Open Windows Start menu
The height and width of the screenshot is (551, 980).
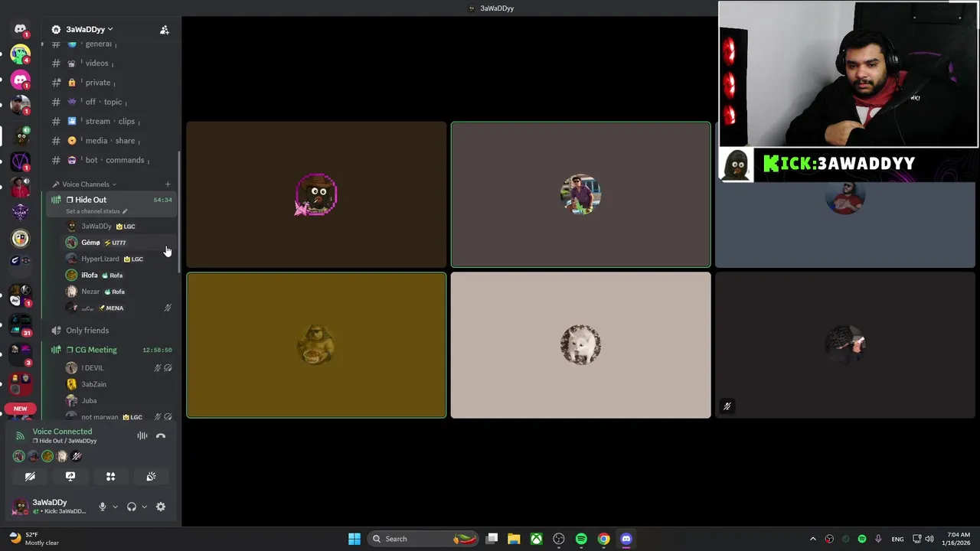[x=354, y=539]
